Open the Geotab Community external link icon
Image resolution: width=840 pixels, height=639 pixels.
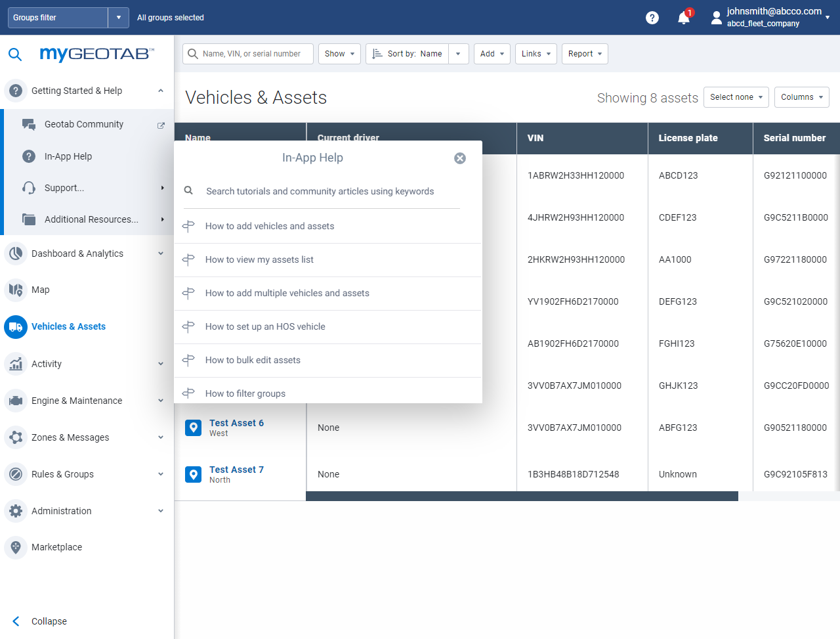[161, 124]
